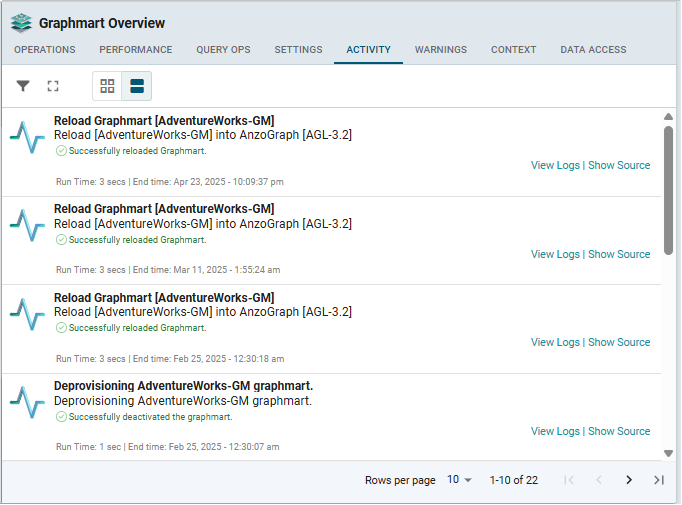
Task: Click the success check icon on March 11 reload
Action: coord(61,240)
